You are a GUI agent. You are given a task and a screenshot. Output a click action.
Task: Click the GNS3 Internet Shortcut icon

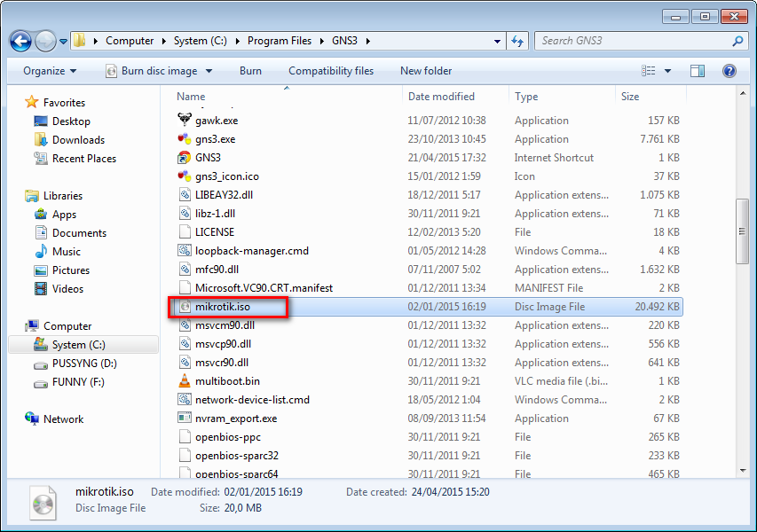(x=185, y=158)
